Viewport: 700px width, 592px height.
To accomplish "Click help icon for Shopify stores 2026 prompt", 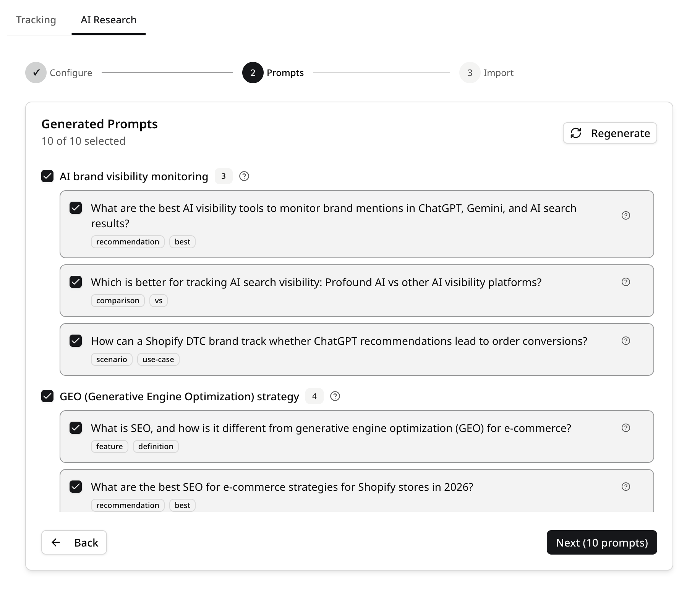I will click(625, 487).
